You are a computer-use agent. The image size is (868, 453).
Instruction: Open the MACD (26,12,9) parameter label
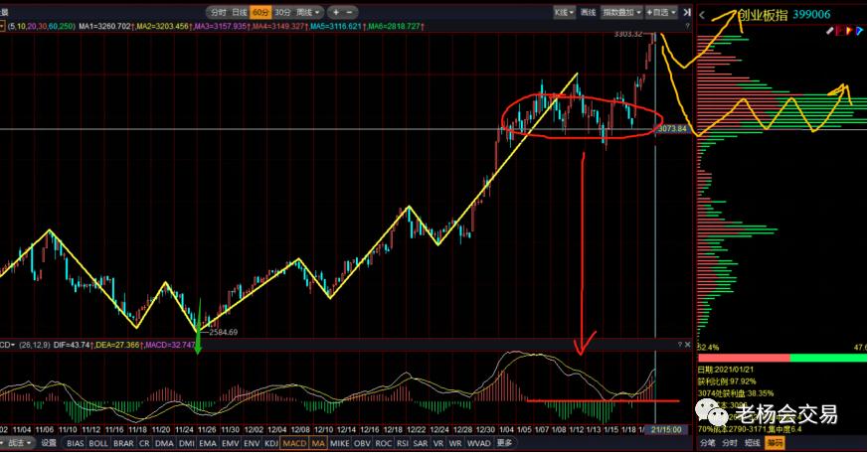(35, 345)
